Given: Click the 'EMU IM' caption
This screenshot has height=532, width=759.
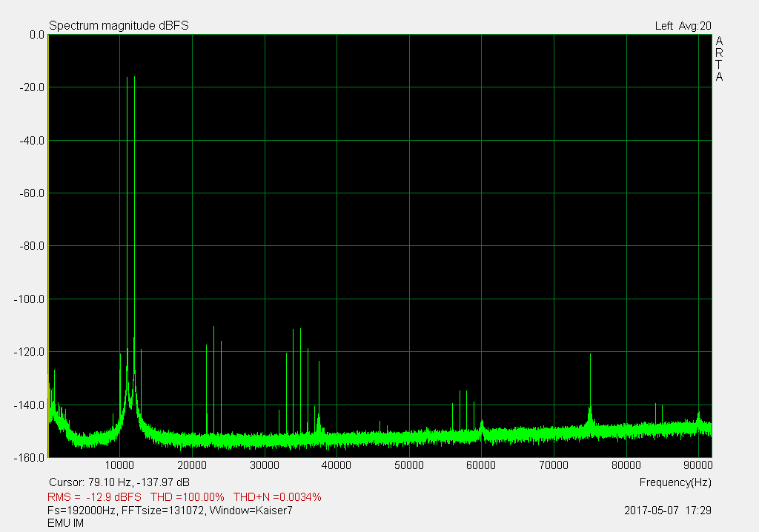Looking at the screenshot, I should (65, 523).
